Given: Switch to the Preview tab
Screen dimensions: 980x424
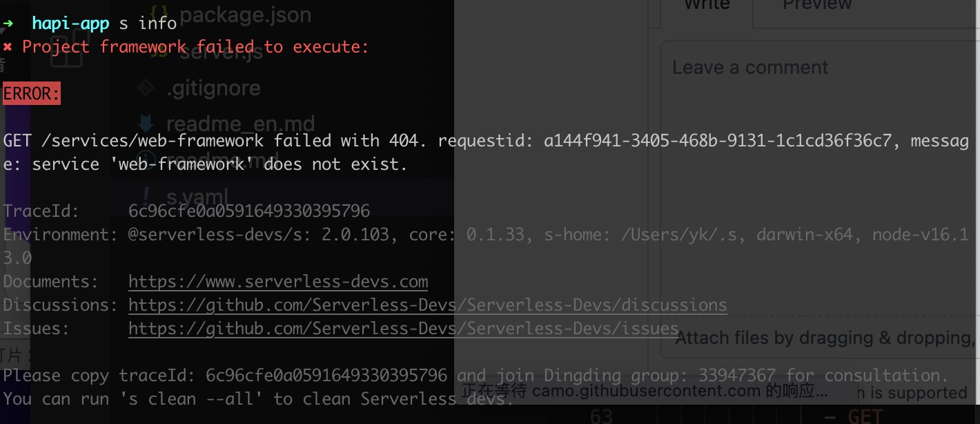Looking at the screenshot, I should click(x=817, y=7).
